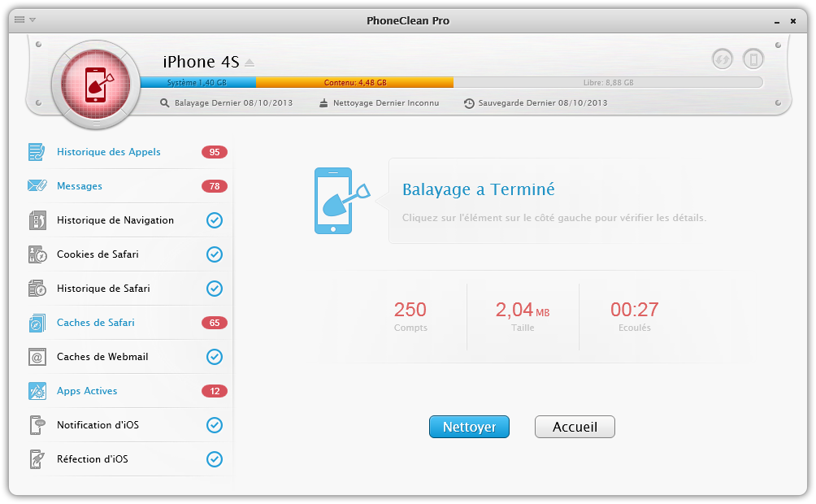Screen dimensions: 816x504
Task: Click Nettoyage Dernier Inconnu text
Action: (386, 103)
